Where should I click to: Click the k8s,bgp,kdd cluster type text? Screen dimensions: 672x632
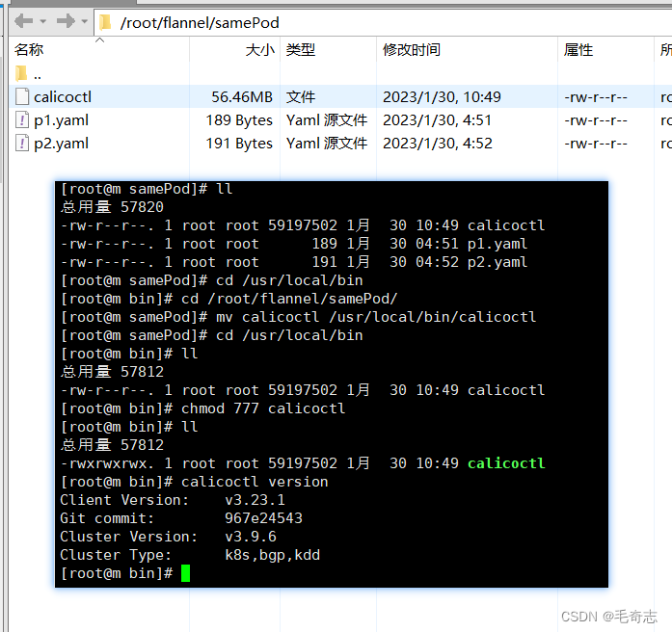pos(273,555)
